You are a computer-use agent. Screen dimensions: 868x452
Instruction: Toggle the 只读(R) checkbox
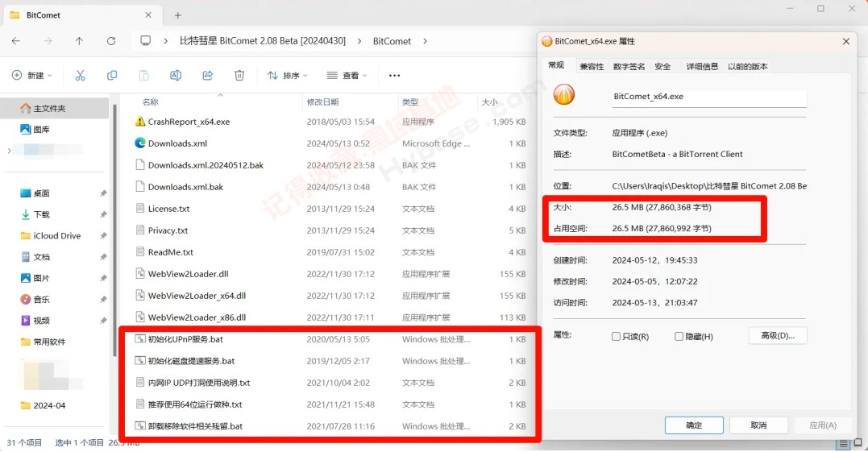pyautogui.click(x=616, y=336)
